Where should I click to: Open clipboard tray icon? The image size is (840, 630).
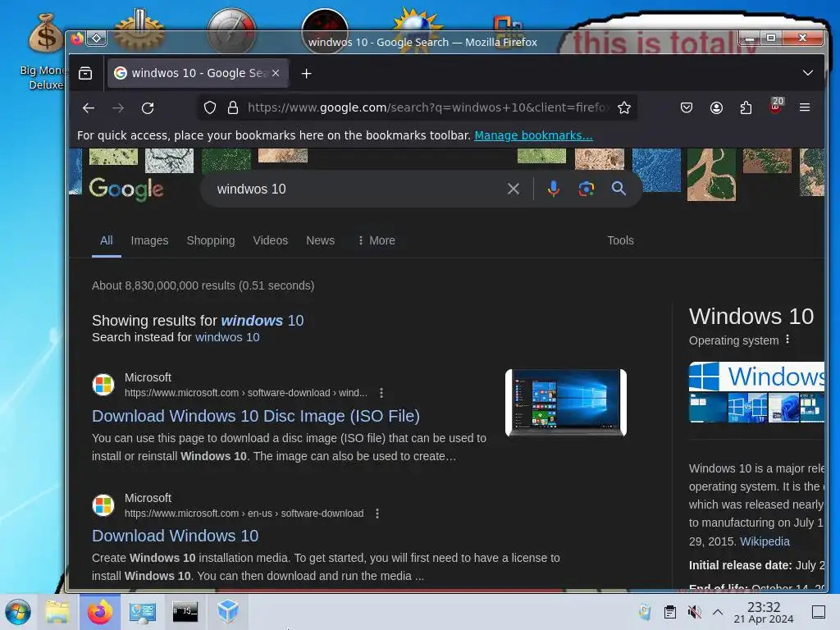pos(669,612)
